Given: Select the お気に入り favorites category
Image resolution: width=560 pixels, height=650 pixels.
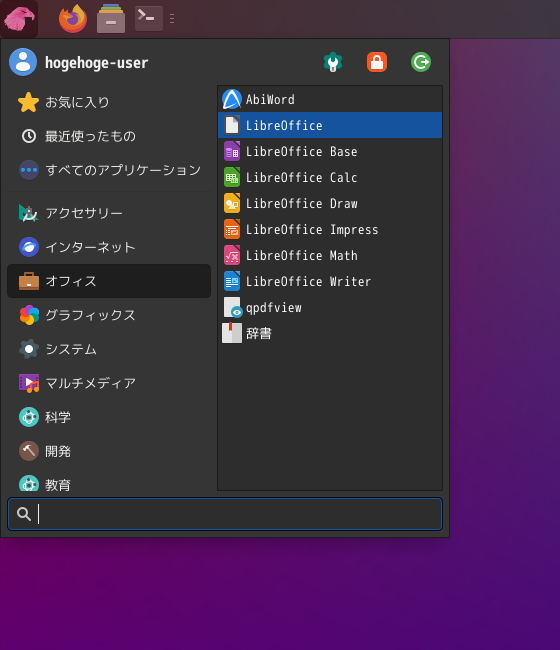Looking at the screenshot, I should tap(109, 102).
